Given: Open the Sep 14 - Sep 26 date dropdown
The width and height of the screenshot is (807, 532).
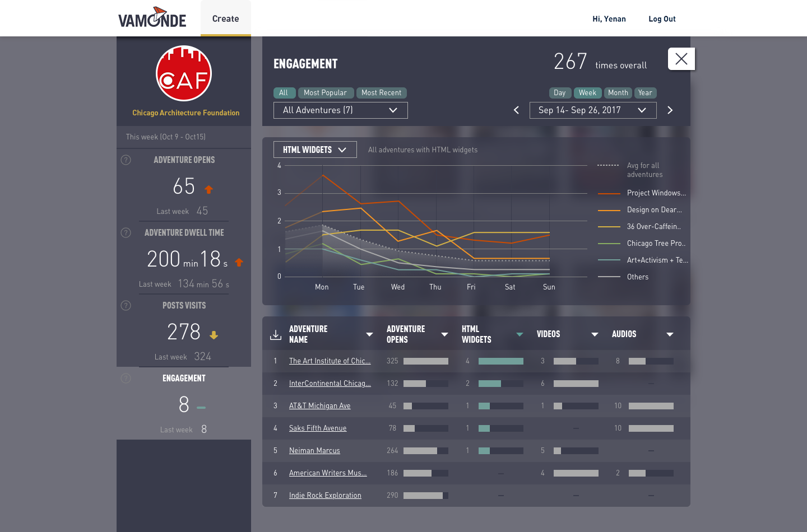Looking at the screenshot, I should [x=593, y=110].
